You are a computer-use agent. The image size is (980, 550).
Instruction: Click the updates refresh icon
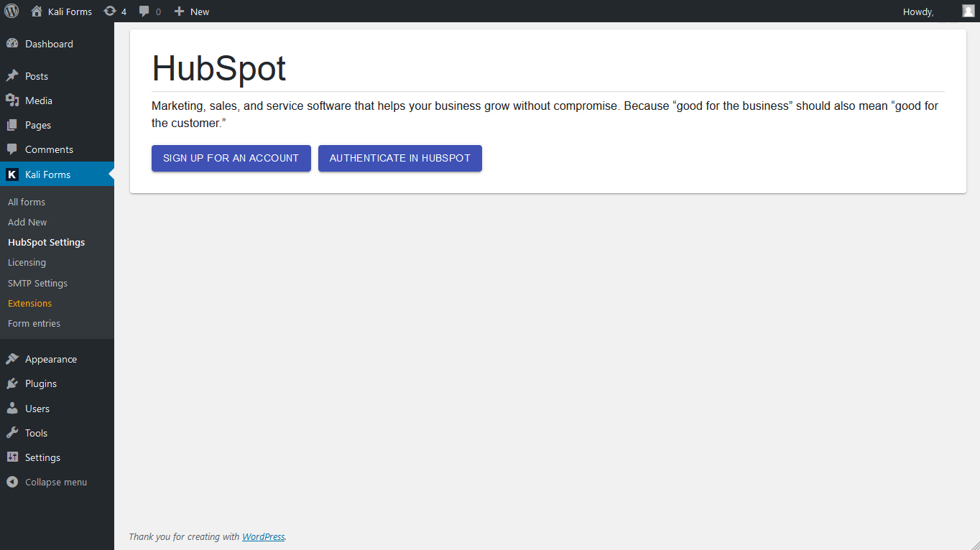110,11
